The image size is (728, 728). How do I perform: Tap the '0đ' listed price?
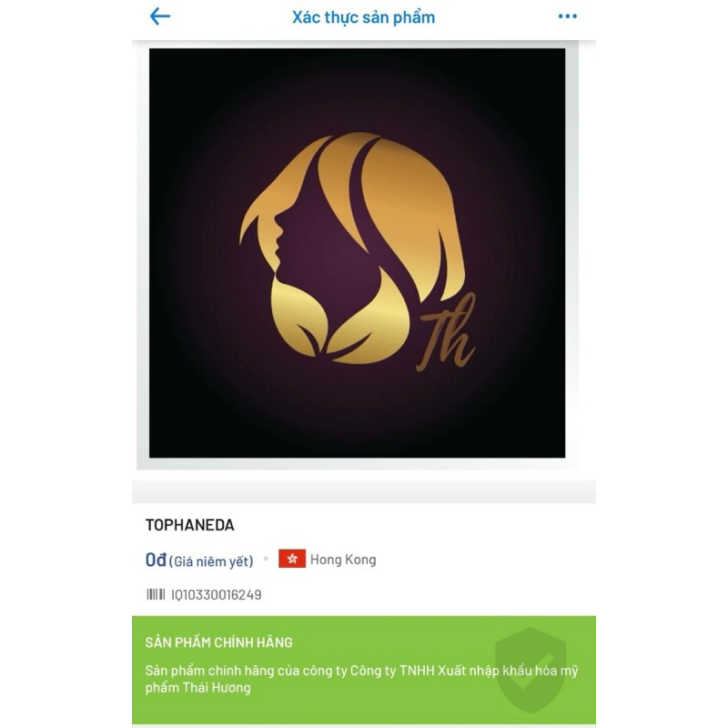pyautogui.click(x=156, y=560)
